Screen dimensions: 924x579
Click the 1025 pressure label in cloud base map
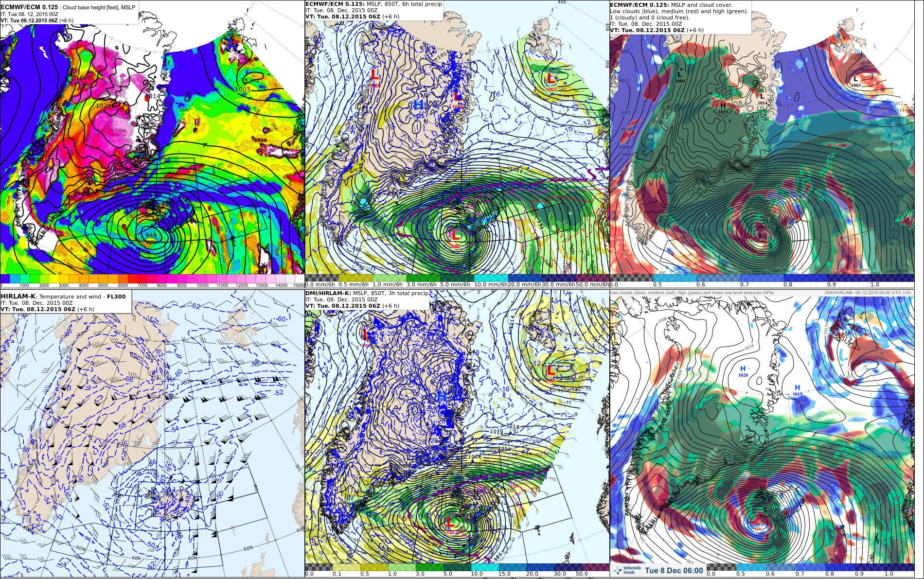click(x=104, y=105)
